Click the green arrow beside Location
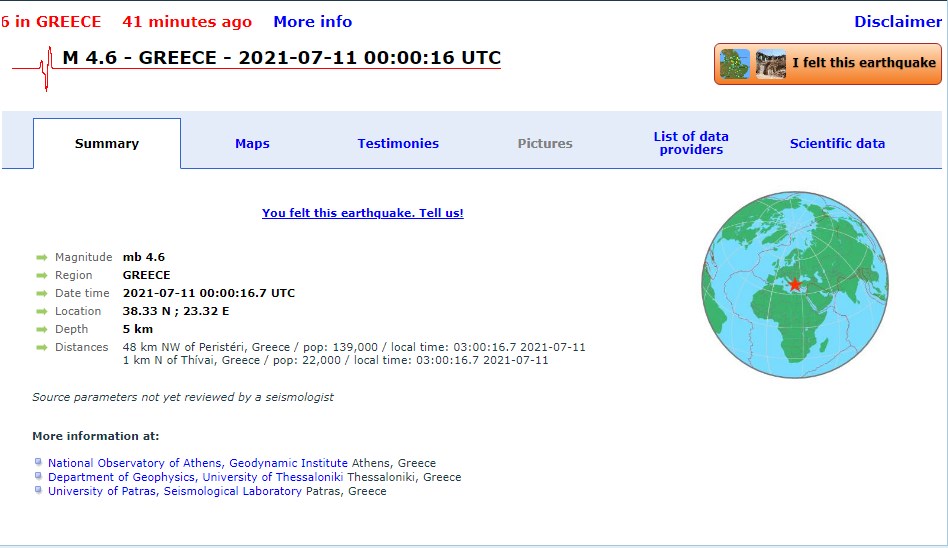The image size is (948, 548). [x=42, y=312]
